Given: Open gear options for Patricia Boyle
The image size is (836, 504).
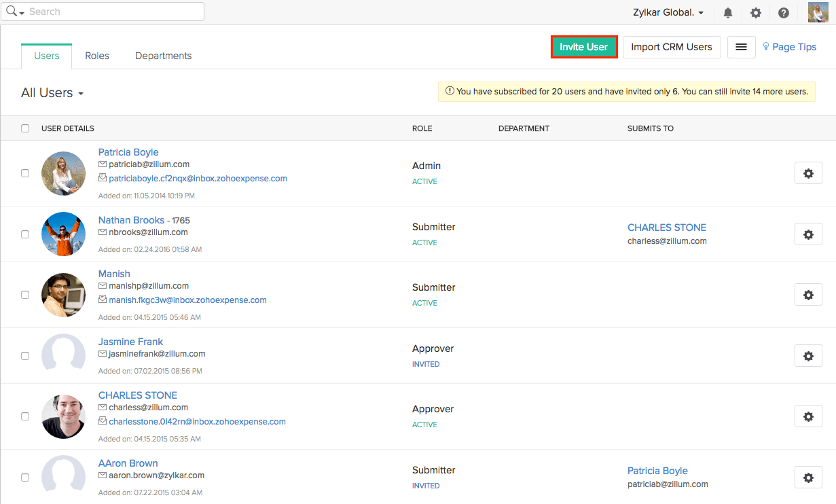Looking at the screenshot, I should [x=808, y=173].
